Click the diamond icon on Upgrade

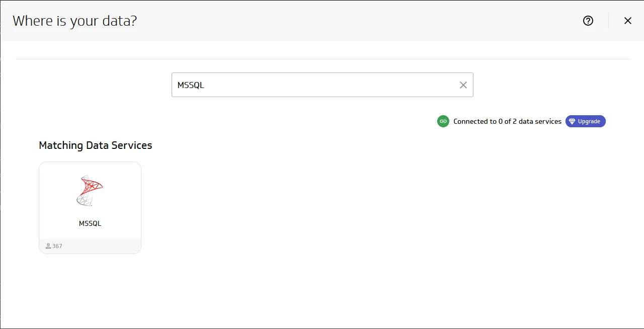(572, 121)
